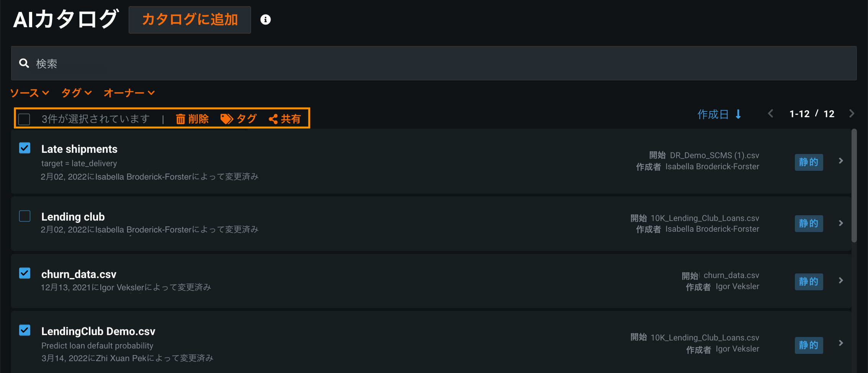
Task: Expand the Late shipments row chevron
Action: 841,161
